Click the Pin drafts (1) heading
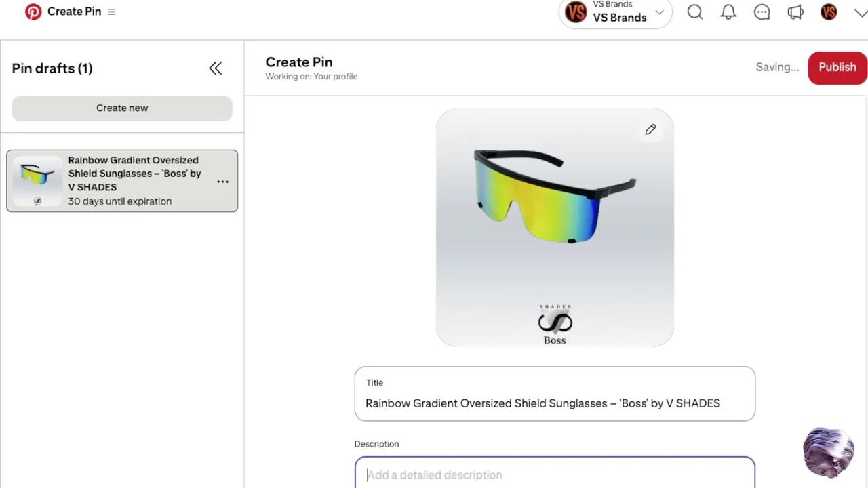Image resolution: width=868 pixels, height=488 pixels. [52, 68]
